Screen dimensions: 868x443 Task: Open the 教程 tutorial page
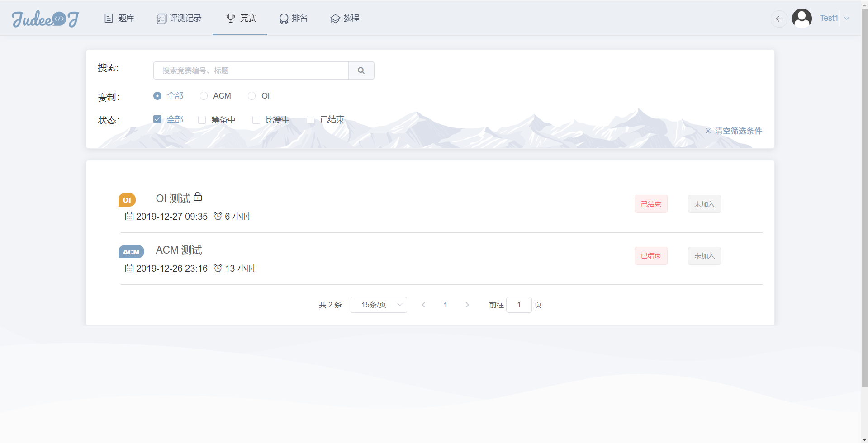[x=345, y=18]
